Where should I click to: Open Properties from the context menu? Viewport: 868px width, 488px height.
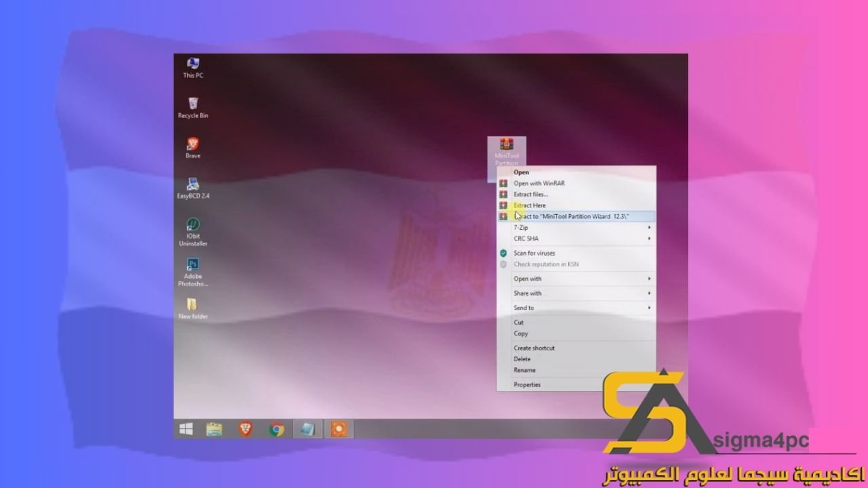(x=576, y=384)
